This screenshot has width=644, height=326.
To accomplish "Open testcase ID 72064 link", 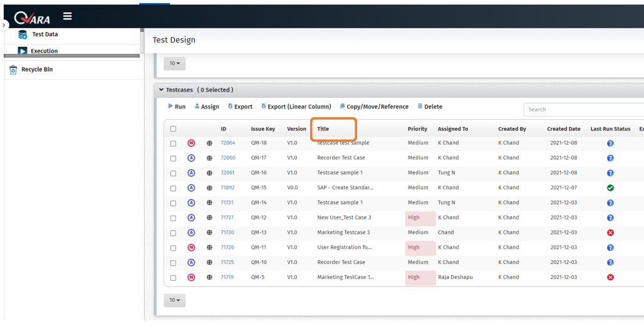I will point(228,143).
